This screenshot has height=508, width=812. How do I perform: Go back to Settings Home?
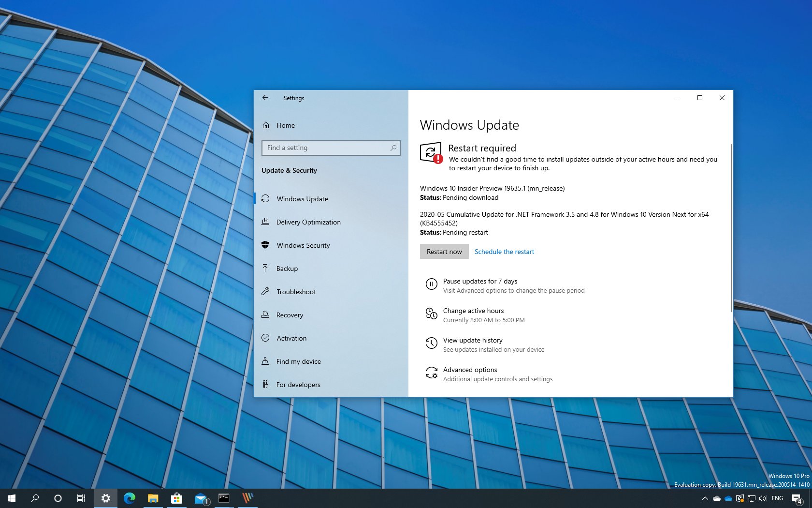(286, 125)
